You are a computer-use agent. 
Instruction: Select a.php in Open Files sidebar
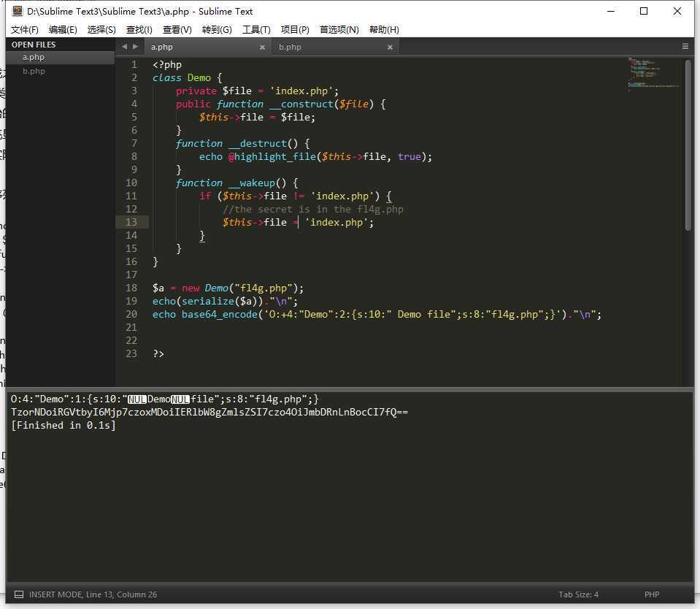(60, 57)
